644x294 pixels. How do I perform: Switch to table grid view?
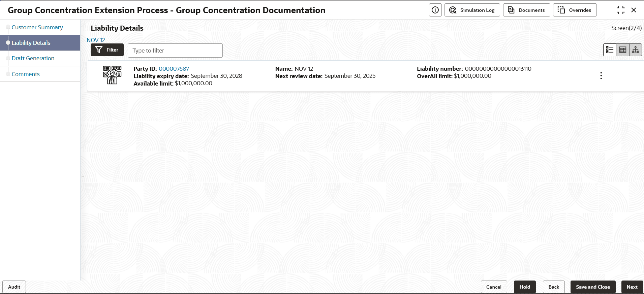tap(622, 50)
